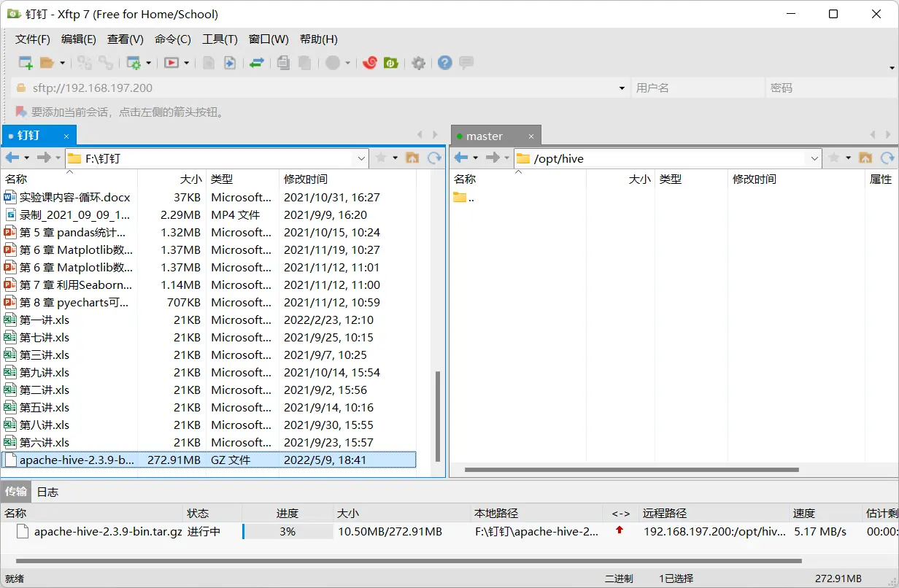The height and width of the screenshot is (588, 899).
Task: Select the 录制_2021_09_09 MP4 file
Action: coord(75,214)
